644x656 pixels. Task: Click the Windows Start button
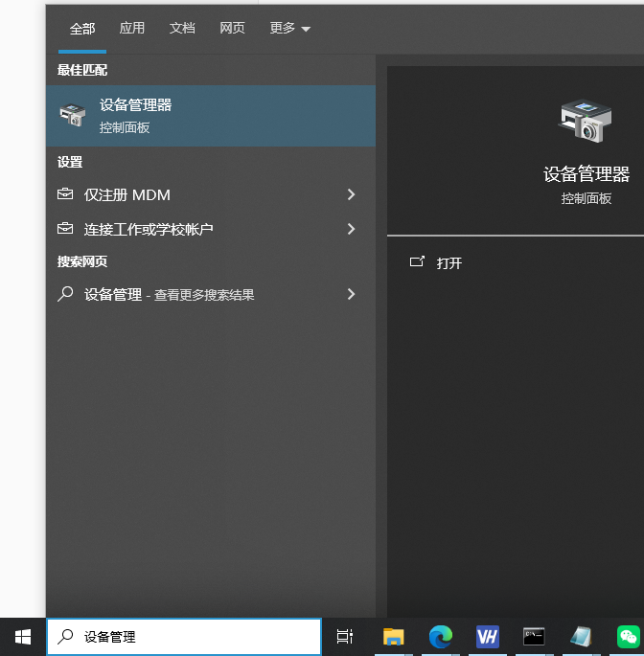coord(23,637)
